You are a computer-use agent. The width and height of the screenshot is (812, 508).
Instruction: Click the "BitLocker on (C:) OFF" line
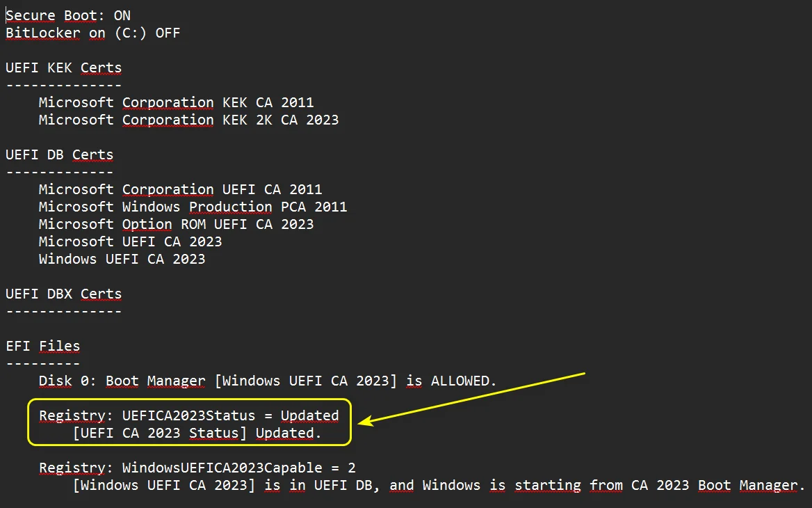click(x=92, y=33)
